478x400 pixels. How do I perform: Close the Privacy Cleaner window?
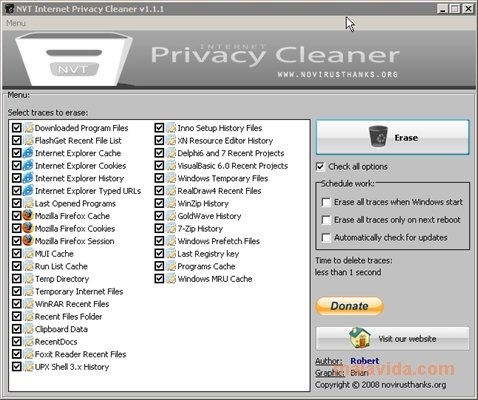tap(468, 9)
